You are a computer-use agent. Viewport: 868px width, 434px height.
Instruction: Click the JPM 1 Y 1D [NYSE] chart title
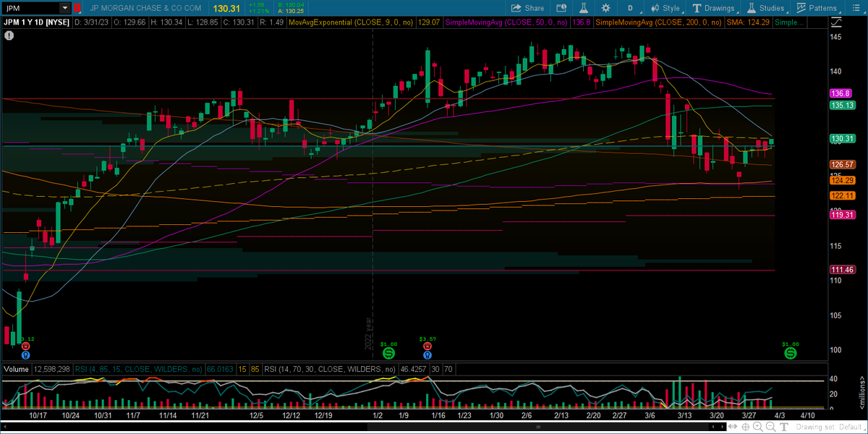click(x=35, y=22)
